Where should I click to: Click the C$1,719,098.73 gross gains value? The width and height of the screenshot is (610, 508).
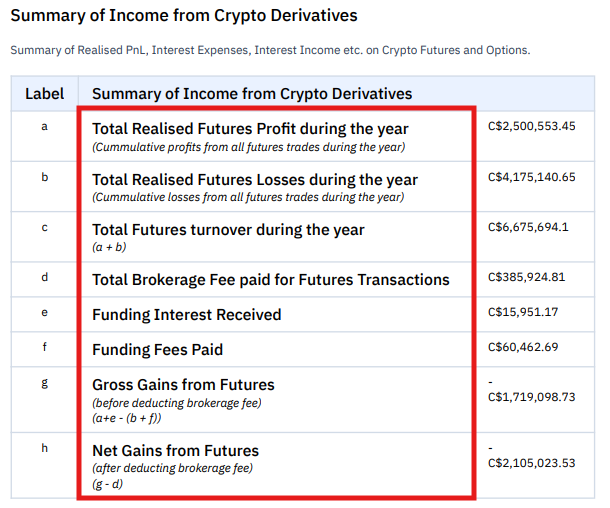pos(532,397)
